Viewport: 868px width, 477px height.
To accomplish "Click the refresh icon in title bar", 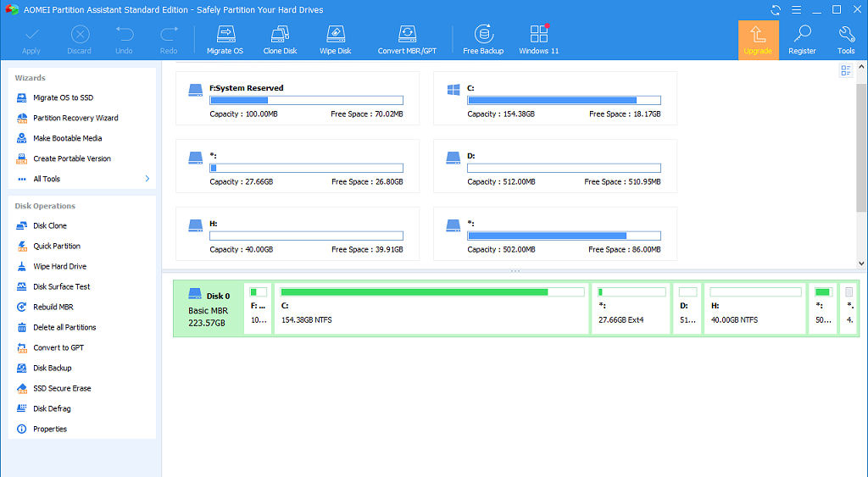I will pyautogui.click(x=776, y=10).
